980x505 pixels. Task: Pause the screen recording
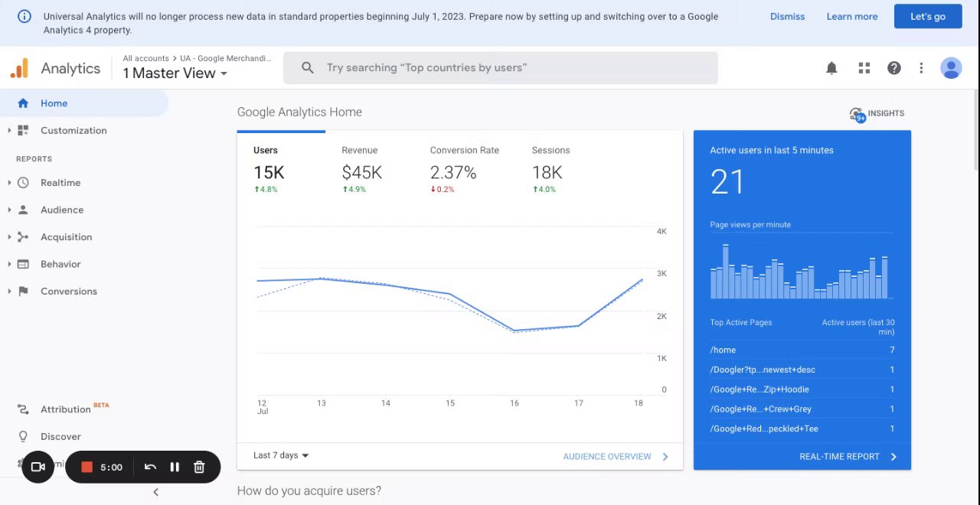pos(175,467)
